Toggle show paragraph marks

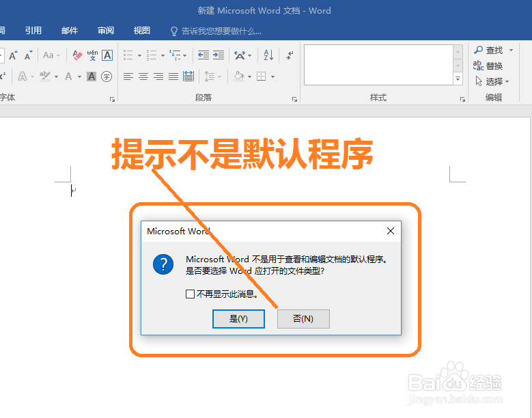(x=290, y=55)
